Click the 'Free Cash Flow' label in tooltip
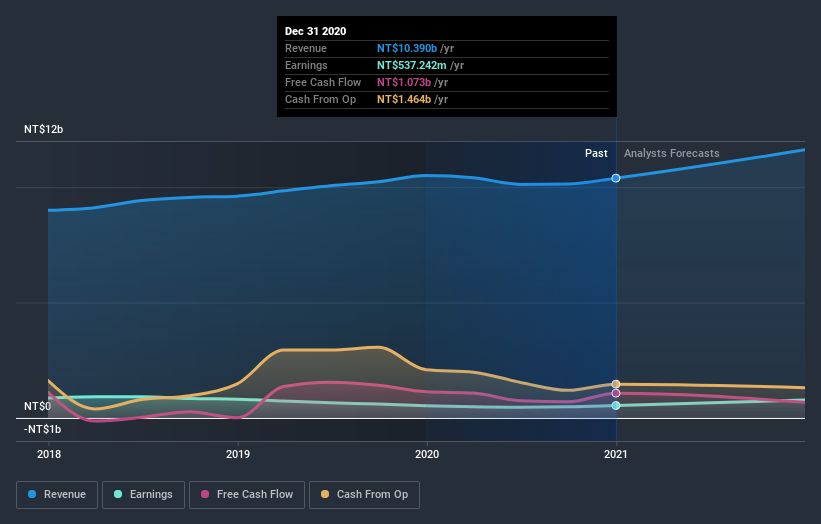 (323, 82)
